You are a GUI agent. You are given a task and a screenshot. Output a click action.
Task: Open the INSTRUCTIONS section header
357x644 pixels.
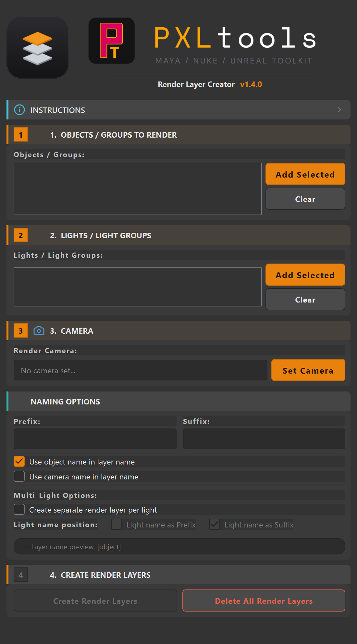coord(178,110)
